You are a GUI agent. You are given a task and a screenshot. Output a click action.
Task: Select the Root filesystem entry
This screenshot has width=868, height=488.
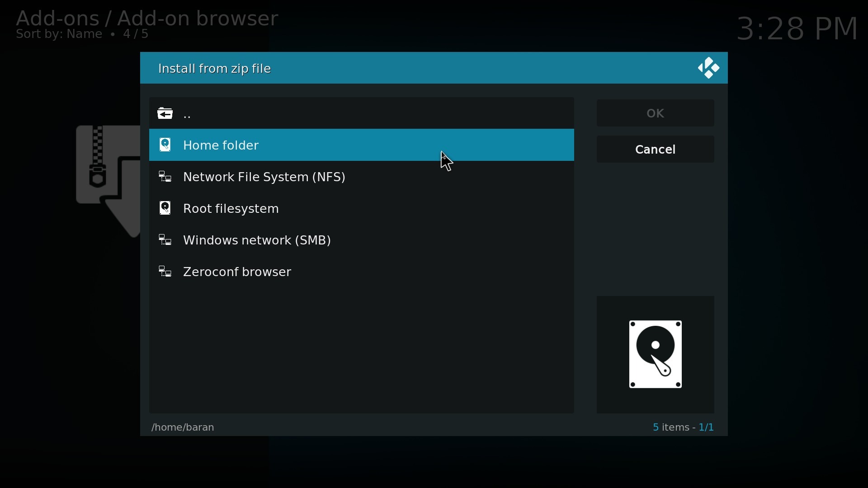pyautogui.click(x=231, y=209)
